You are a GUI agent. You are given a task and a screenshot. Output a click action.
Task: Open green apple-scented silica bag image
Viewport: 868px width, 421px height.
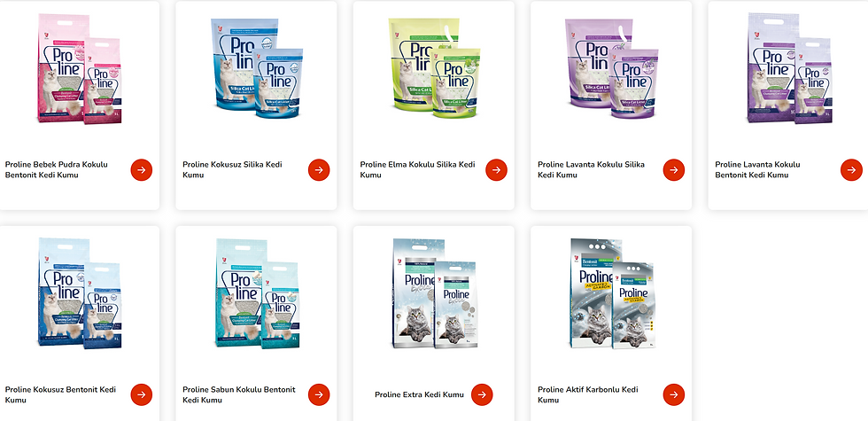coord(434,69)
